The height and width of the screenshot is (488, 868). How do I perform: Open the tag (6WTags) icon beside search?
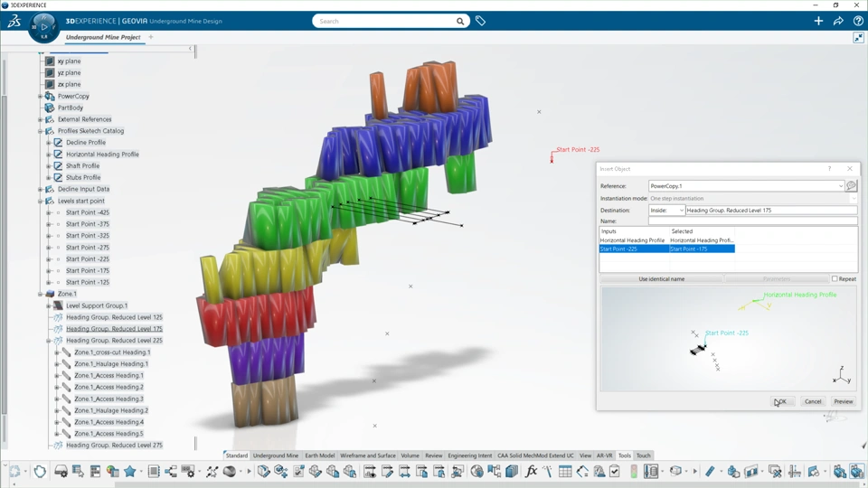[x=480, y=21]
